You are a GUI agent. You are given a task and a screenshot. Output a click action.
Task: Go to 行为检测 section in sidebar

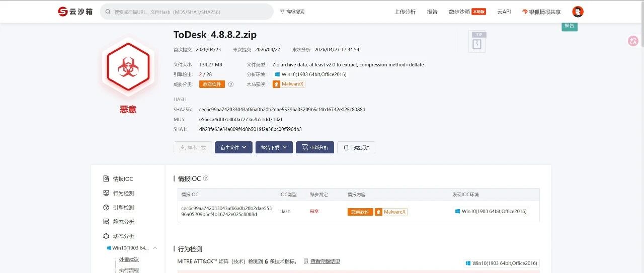(119, 193)
